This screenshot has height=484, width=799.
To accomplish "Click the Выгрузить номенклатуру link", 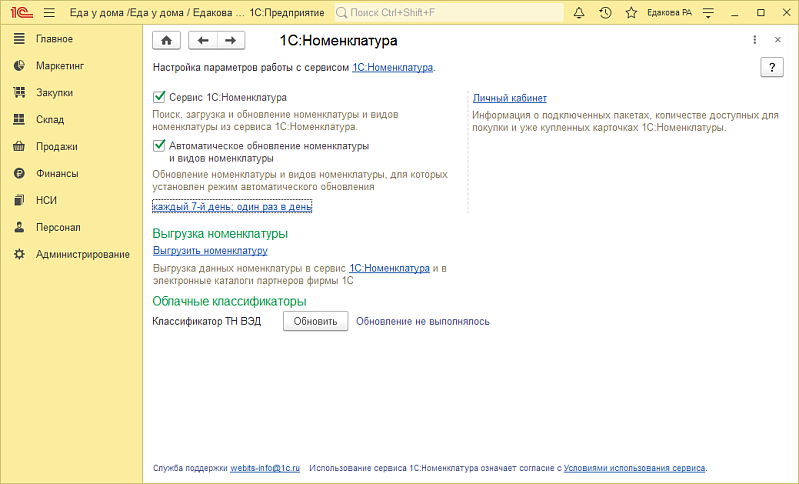I will (x=210, y=250).
